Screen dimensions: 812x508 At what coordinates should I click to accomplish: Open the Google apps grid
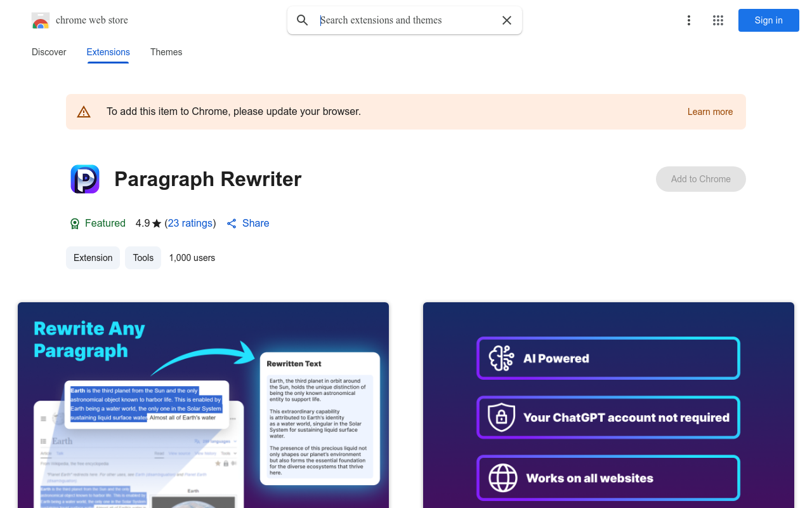click(x=718, y=20)
